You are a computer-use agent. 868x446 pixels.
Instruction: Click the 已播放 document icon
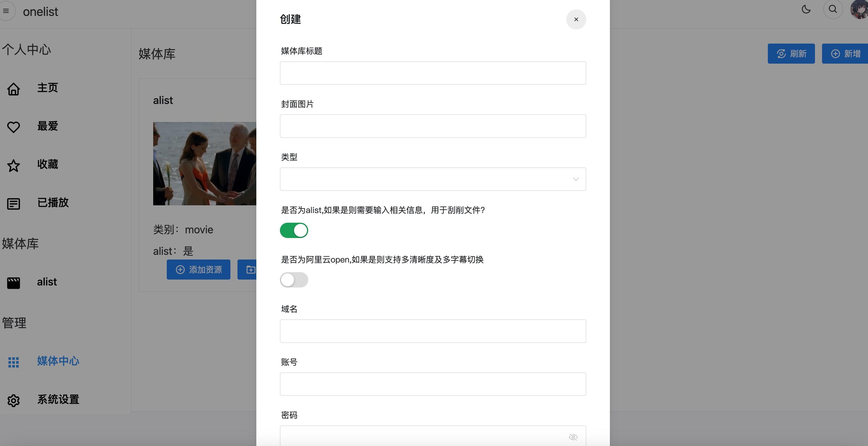coord(14,204)
